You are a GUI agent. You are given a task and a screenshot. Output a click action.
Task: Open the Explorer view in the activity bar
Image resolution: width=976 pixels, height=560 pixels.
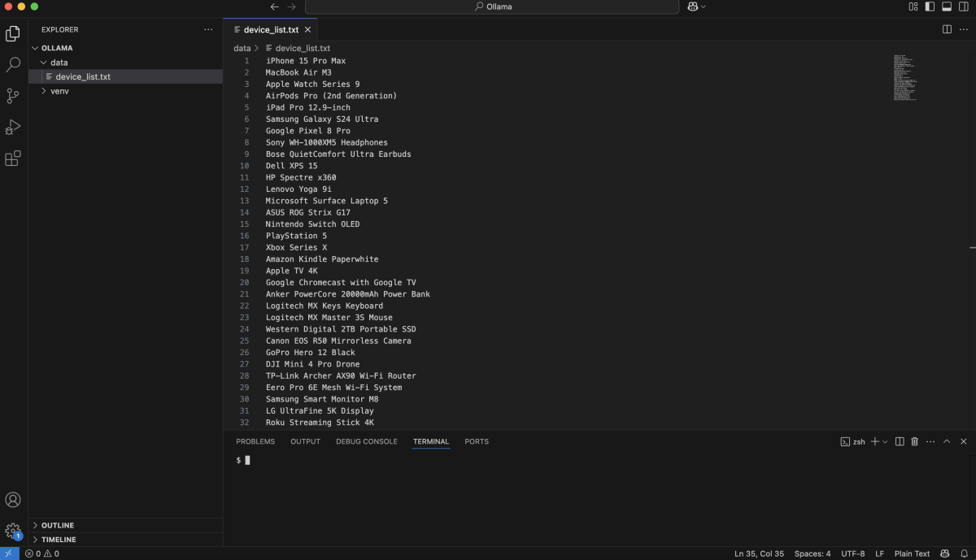click(13, 33)
